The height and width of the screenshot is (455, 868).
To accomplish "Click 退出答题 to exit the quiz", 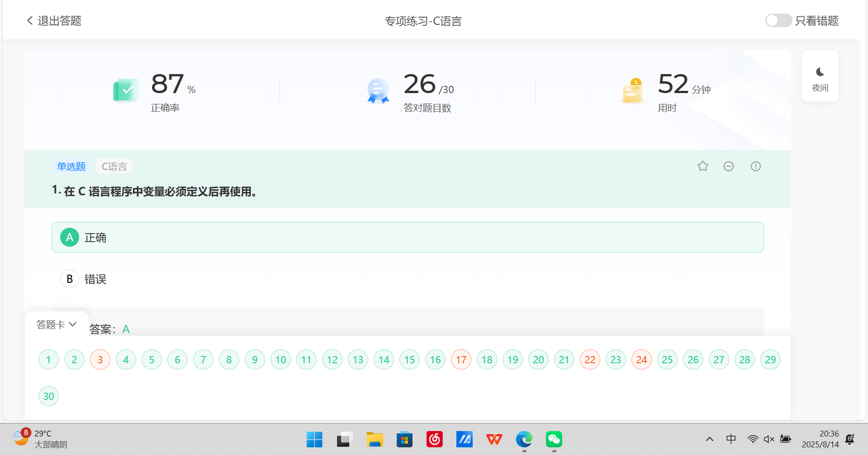I will tap(59, 20).
